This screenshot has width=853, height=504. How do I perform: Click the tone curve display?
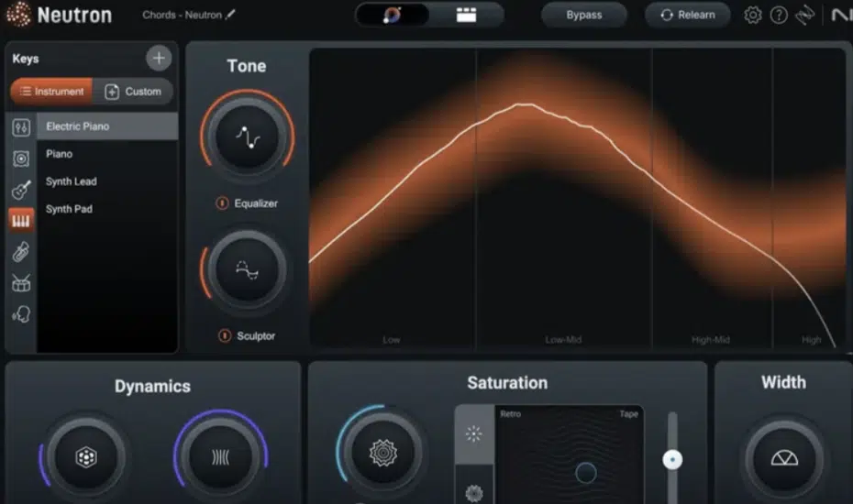(x=577, y=198)
